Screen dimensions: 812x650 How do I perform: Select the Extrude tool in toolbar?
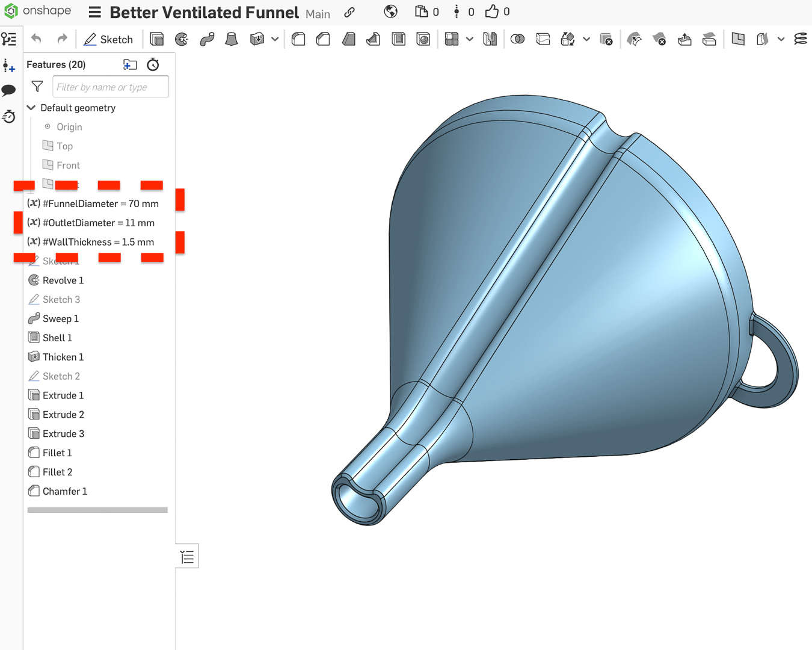coord(157,39)
